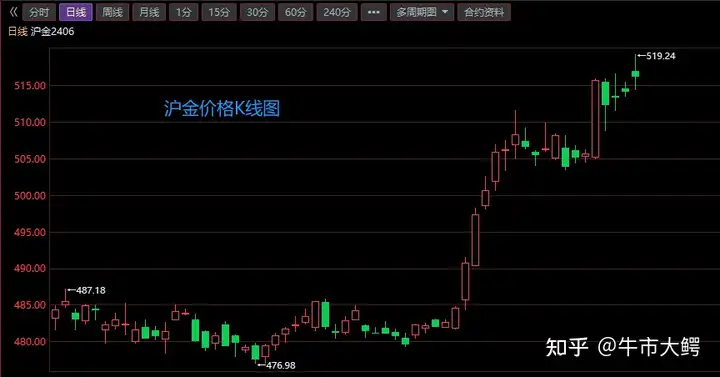Choose the 1分 one-minute period
This screenshot has height=377, width=720.
pos(184,12)
